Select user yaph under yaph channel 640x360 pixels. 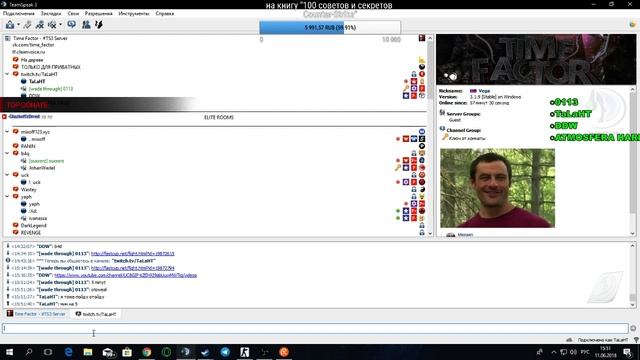coord(34,204)
